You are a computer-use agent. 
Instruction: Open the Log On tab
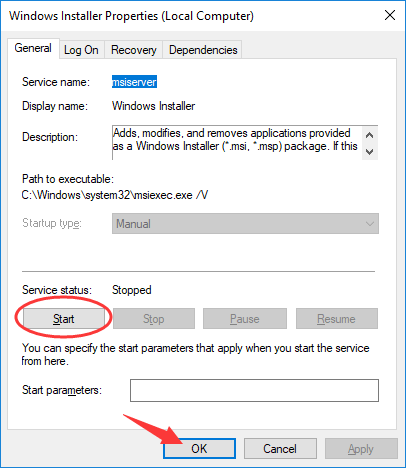click(x=81, y=50)
